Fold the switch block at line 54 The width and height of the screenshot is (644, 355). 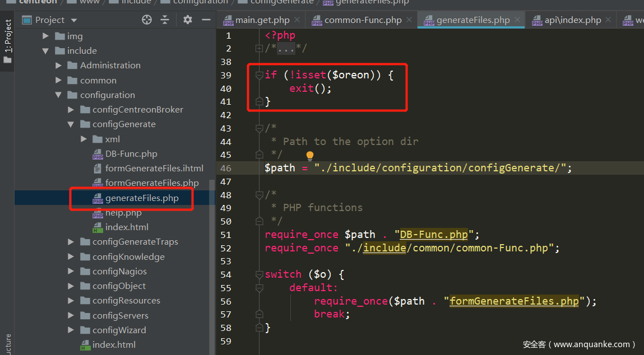(x=259, y=274)
